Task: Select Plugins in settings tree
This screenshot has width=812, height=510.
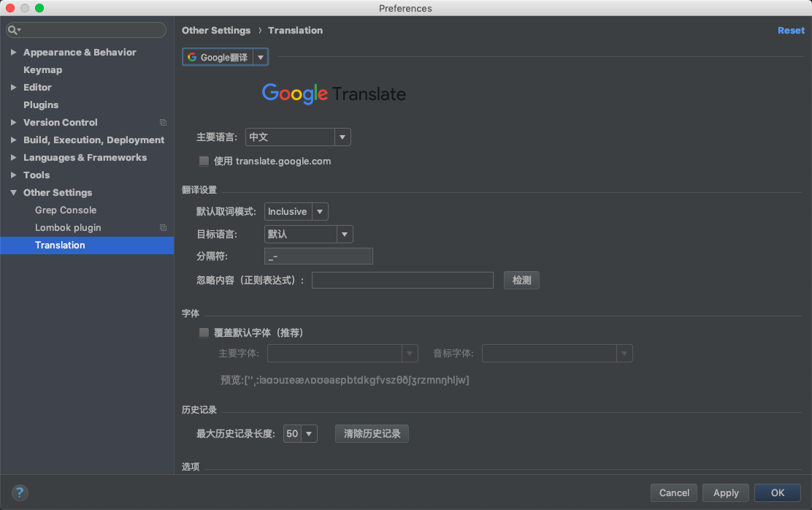Action: click(41, 104)
